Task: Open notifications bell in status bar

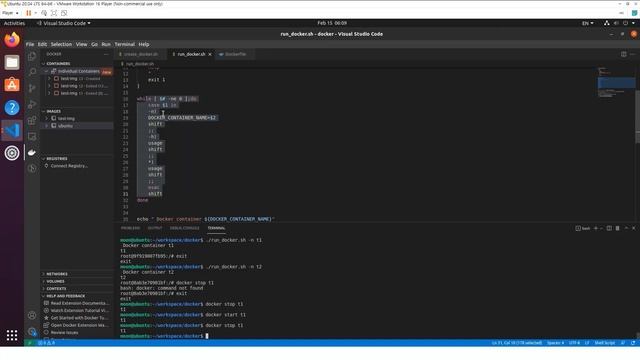Action: 633,343
